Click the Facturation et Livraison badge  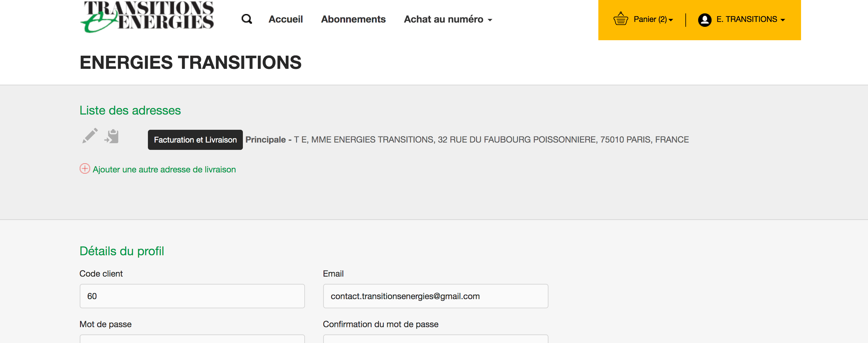195,140
